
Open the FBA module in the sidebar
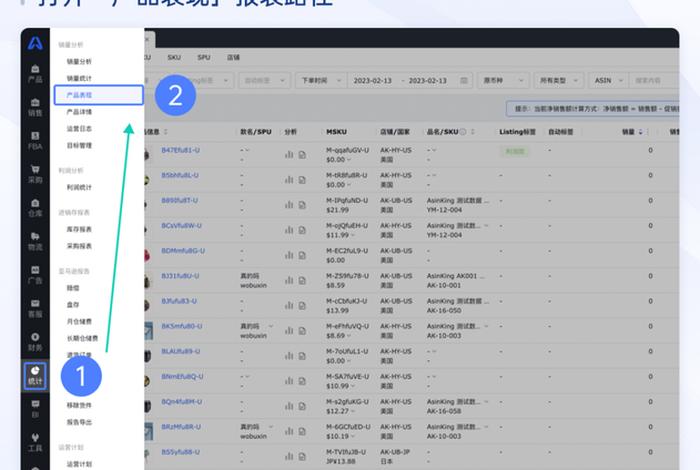click(x=35, y=141)
